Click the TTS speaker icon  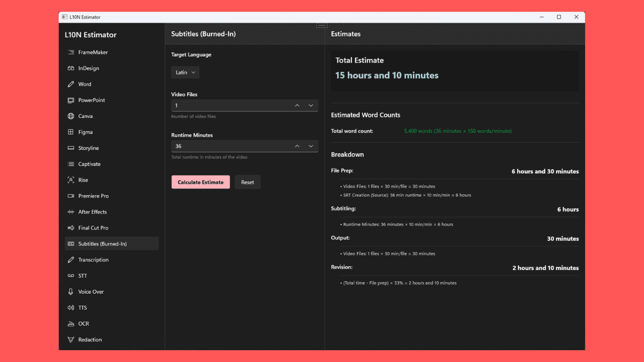pyautogui.click(x=70, y=307)
